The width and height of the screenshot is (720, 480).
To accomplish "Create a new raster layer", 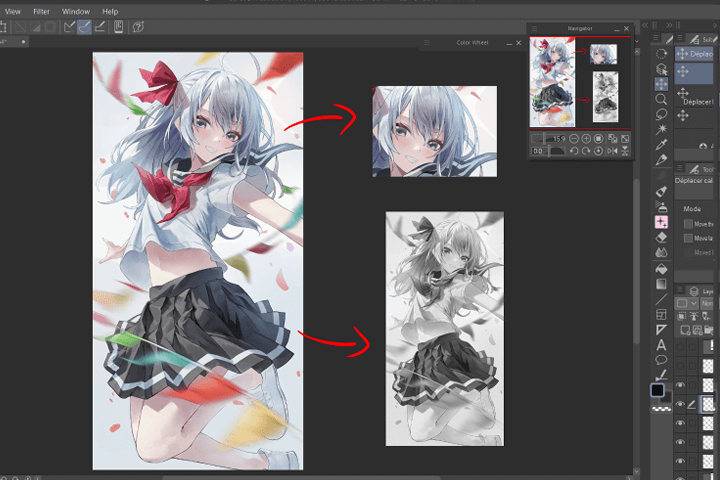I will [x=685, y=330].
